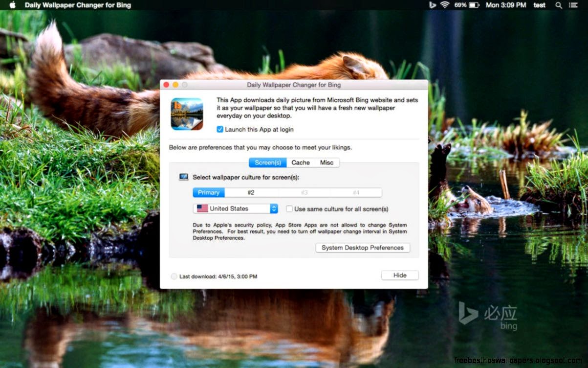
Task: Click the last download status indicator
Action: point(174,276)
